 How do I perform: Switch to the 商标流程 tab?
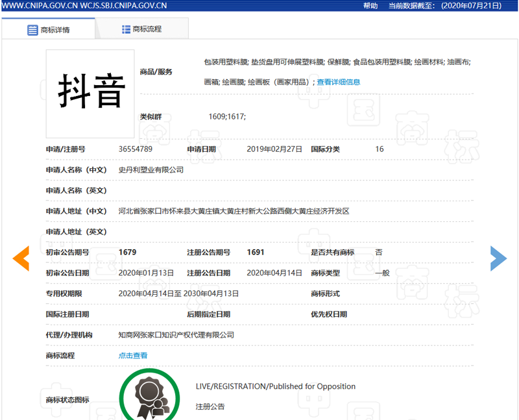tap(141, 29)
